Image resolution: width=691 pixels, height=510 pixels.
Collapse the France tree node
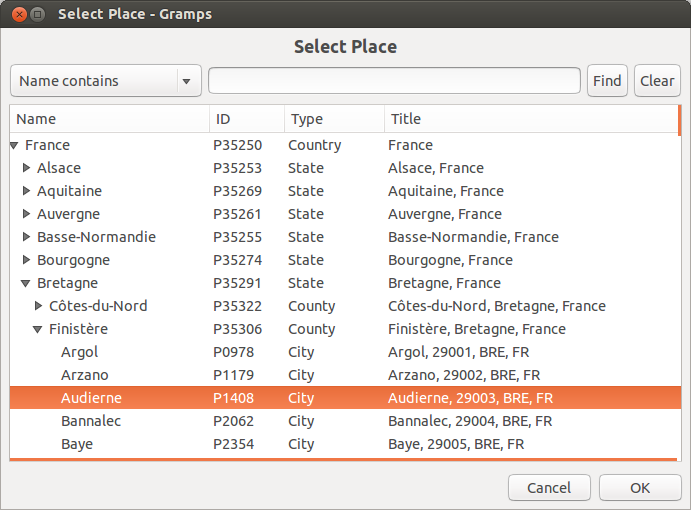tap(14, 145)
